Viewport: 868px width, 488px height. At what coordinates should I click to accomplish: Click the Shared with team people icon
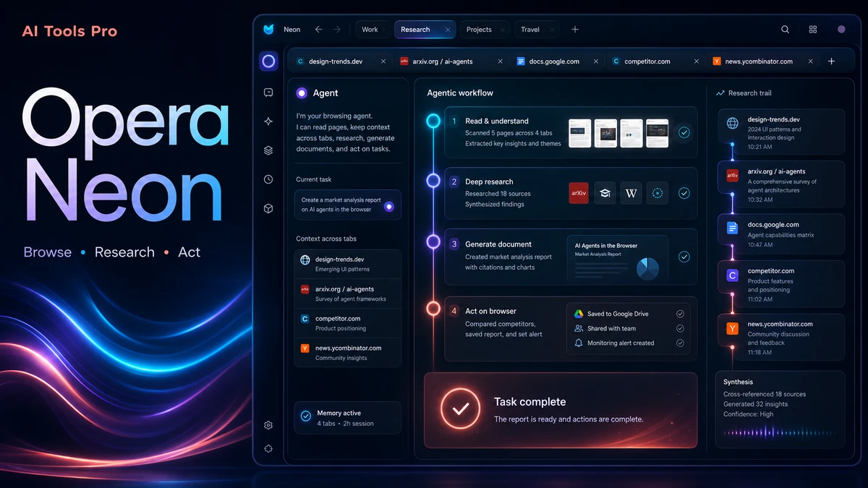coord(579,328)
